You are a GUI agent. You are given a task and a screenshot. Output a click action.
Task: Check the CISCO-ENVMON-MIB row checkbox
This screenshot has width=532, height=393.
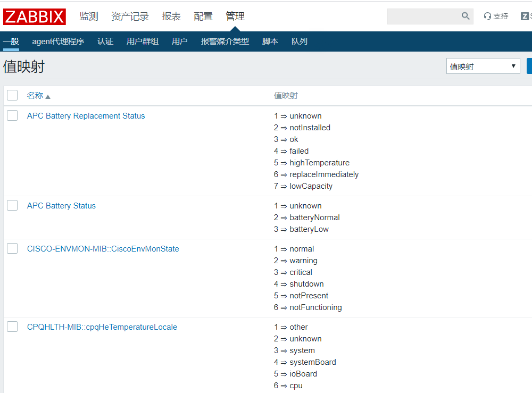[x=12, y=248]
